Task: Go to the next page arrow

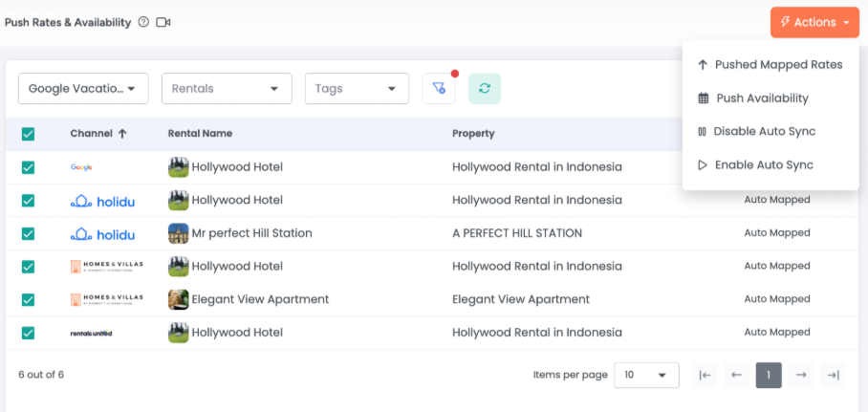Action: (x=801, y=375)
